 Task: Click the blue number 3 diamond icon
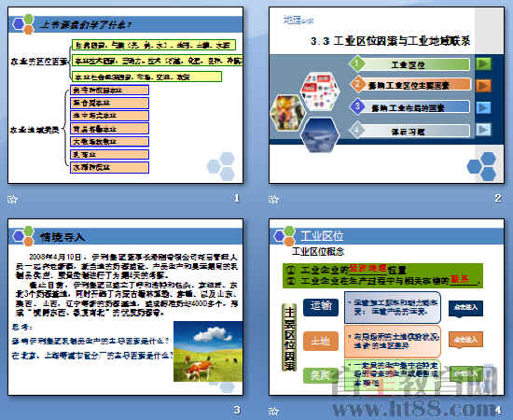[x=358, y=106]
